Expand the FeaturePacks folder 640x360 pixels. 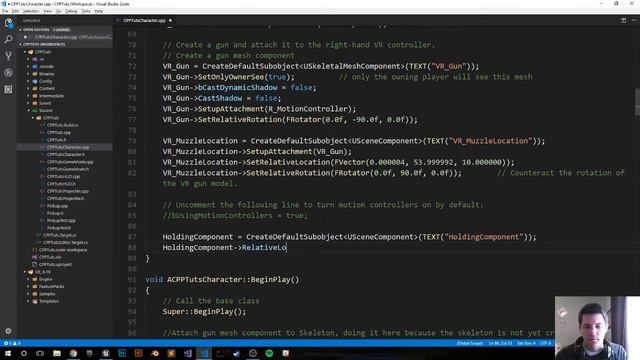coord(51,287)
